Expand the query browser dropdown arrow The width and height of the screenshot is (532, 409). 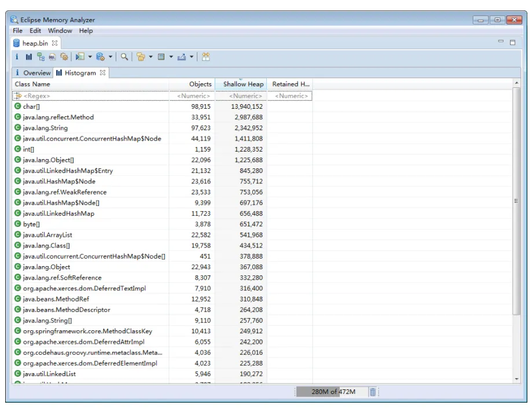110,57
